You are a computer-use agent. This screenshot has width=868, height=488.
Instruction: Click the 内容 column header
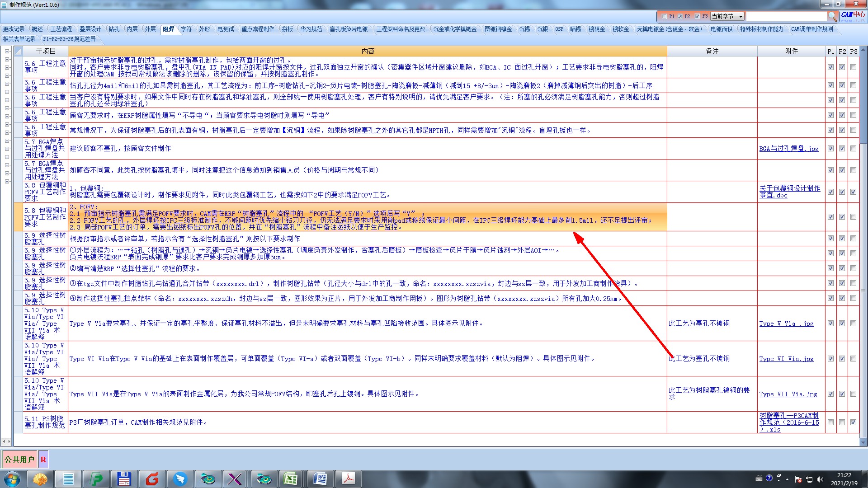(368, 51)
